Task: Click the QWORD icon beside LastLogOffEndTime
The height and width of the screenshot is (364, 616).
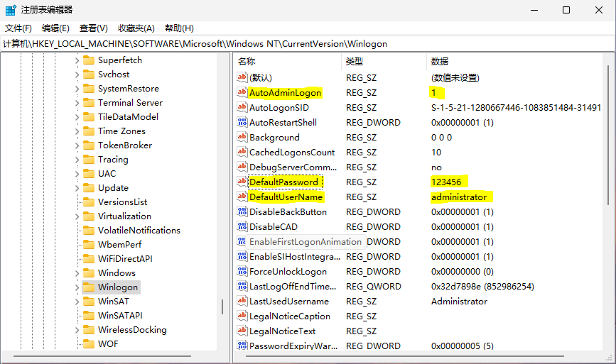Action: [x=242, y=287]
